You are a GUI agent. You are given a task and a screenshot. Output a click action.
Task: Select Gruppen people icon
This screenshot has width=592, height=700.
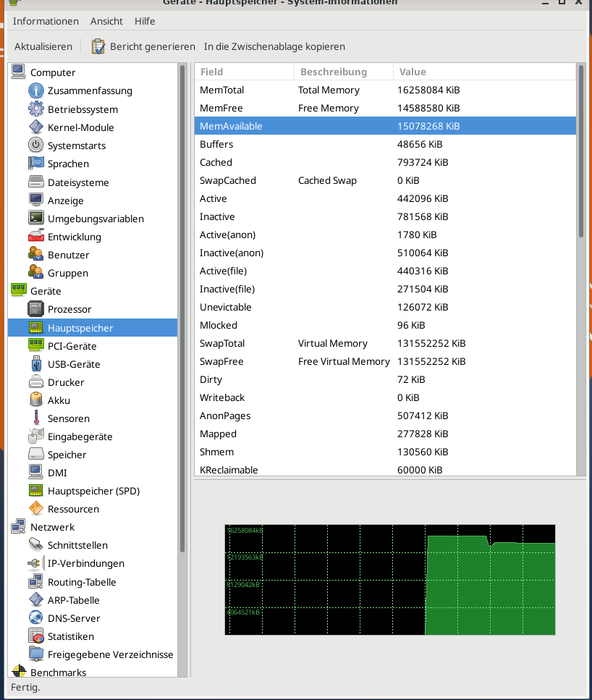(35, 272)
